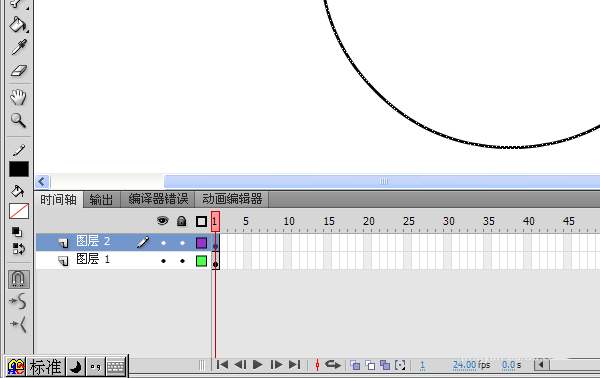This screenshot has height=378, width=600.
Task: Select the Paint Bucket tool
Action: tap(18, 25)
